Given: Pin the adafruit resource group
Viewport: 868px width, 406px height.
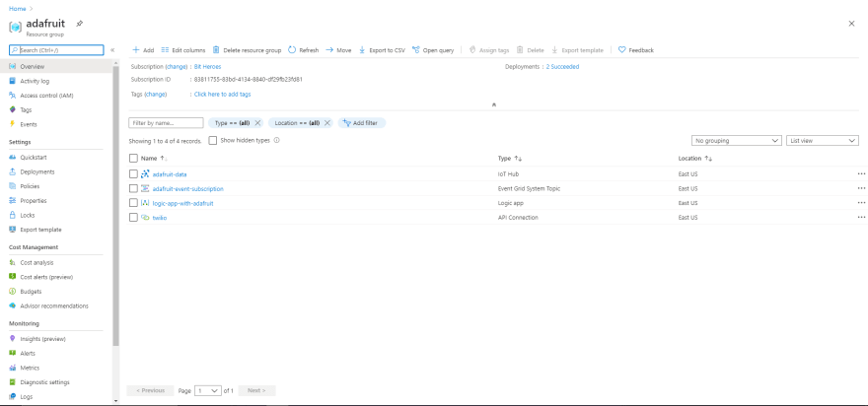Looking at the screenshot, I should coord(80,24).
